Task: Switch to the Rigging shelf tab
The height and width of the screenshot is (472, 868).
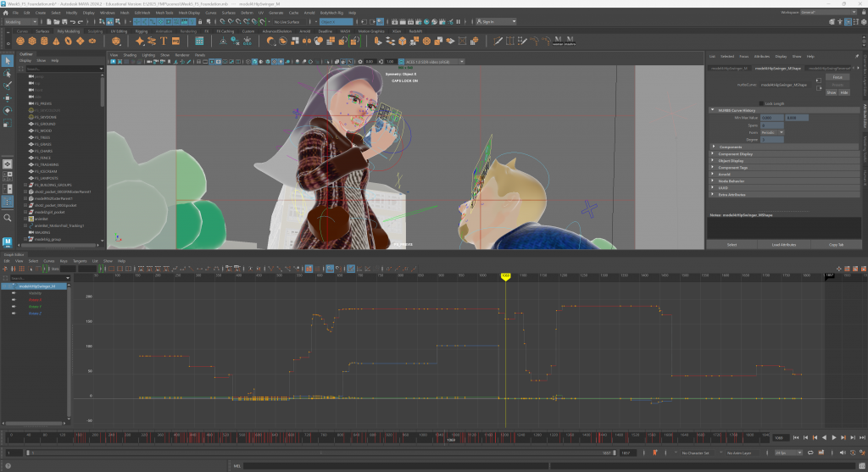Action: tap(140, 31)
